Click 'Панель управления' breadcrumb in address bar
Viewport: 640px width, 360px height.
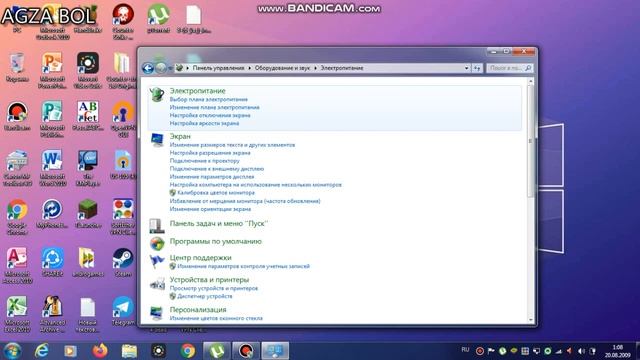coord(218,68)
